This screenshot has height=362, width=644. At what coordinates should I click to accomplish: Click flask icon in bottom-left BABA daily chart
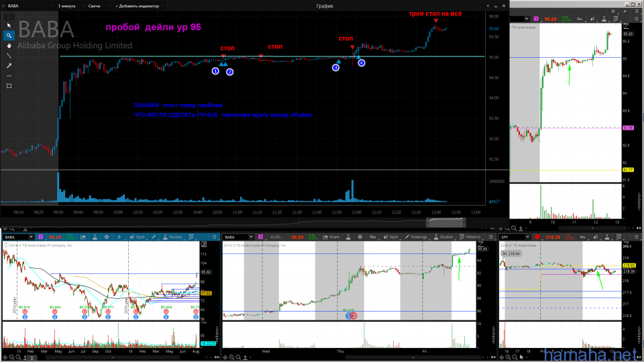tap(95, 237)
